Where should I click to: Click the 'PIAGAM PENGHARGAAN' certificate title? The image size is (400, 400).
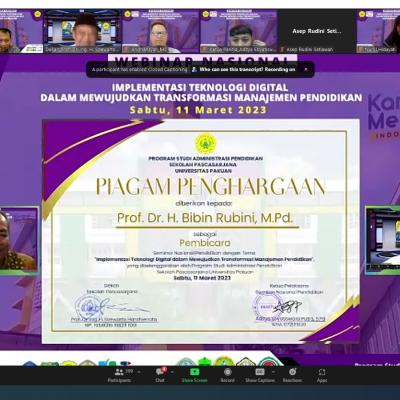(210, 187)
